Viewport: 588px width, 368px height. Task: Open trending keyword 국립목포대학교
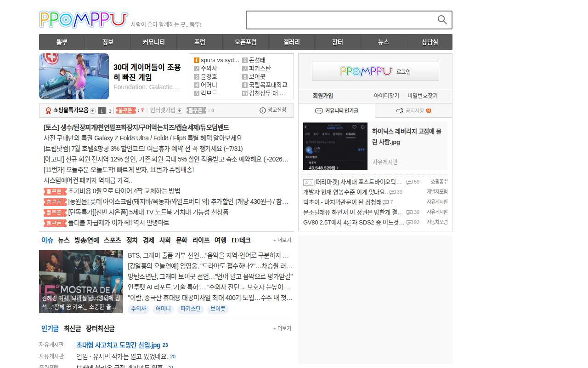[x=268, y=85]
